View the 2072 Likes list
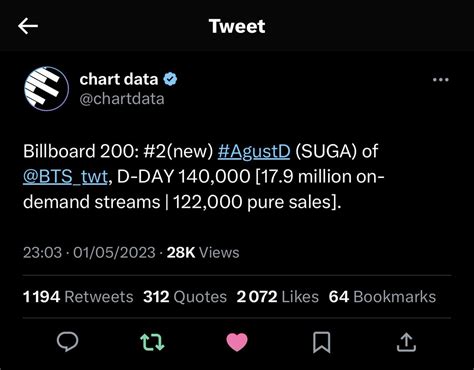Viewport: 474px width, 370px height. 277,297
